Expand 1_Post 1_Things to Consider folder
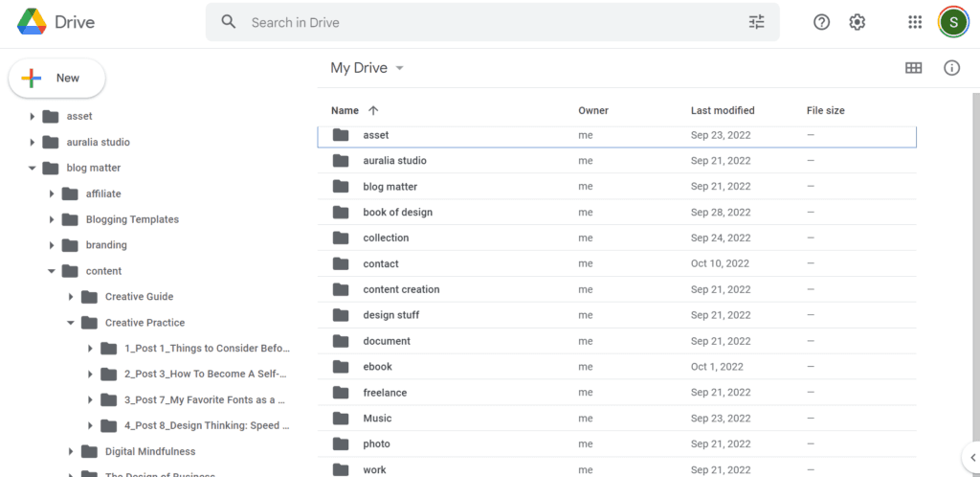980x477 pixels. [x=91, y=349]
